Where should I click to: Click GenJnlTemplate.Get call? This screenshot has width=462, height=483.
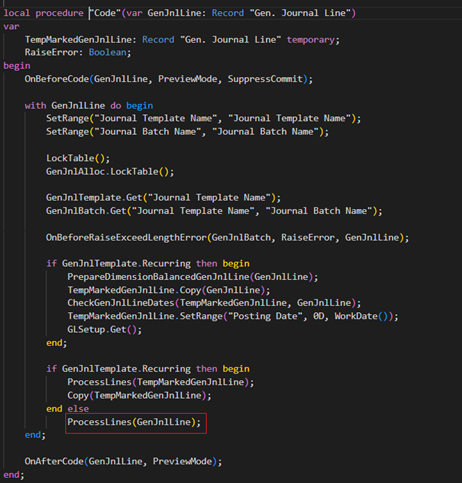[x=163, y=198]
